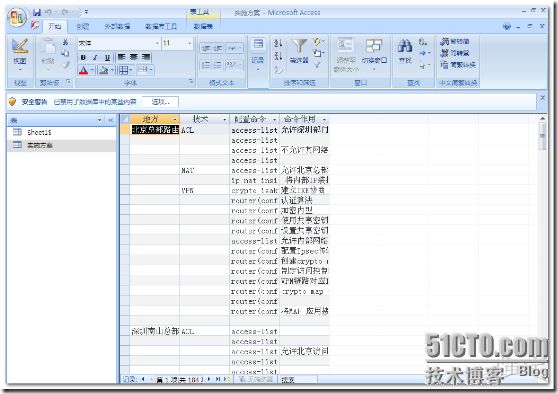558x394 pixels.
Task: Click the Cut scissors icon
Action: 65,42
